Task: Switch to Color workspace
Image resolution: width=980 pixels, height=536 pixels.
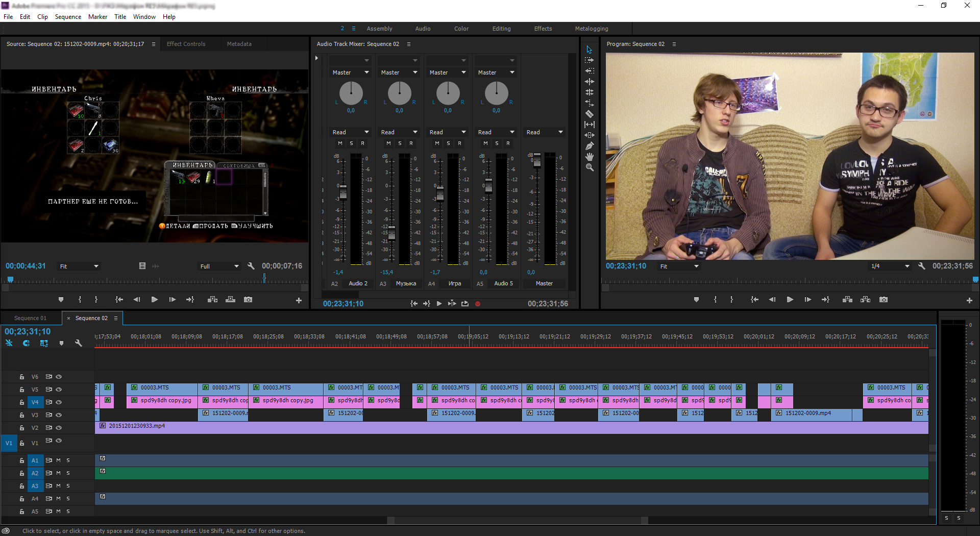Action: pyautogui.click(x=461, y=29)
